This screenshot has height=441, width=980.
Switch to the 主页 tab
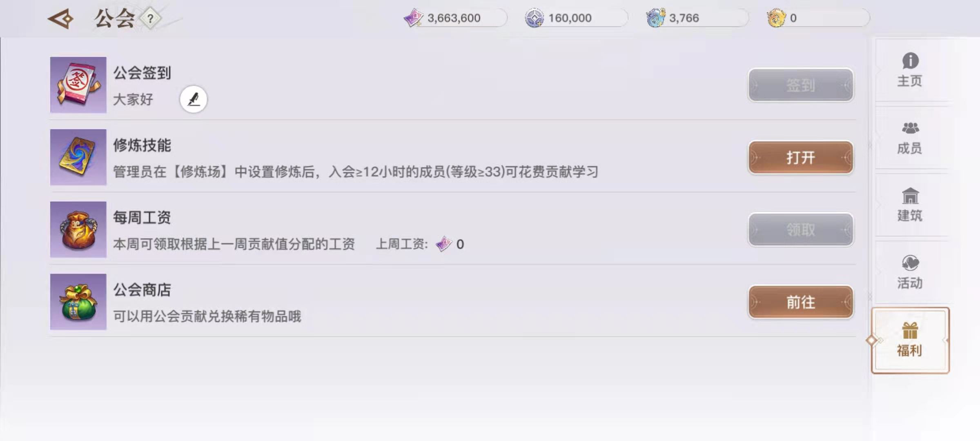(910, 70)
